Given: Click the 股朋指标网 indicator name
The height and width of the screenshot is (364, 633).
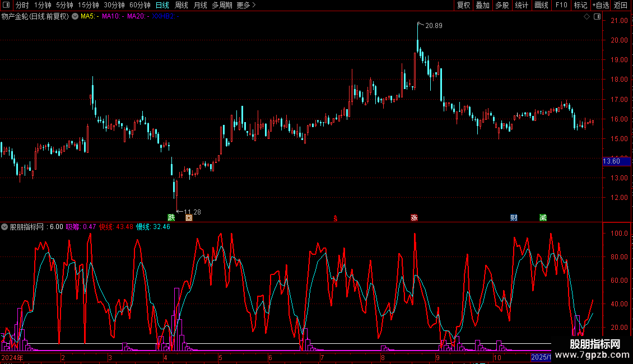Looking at the screenshot, I should [27, 227].
